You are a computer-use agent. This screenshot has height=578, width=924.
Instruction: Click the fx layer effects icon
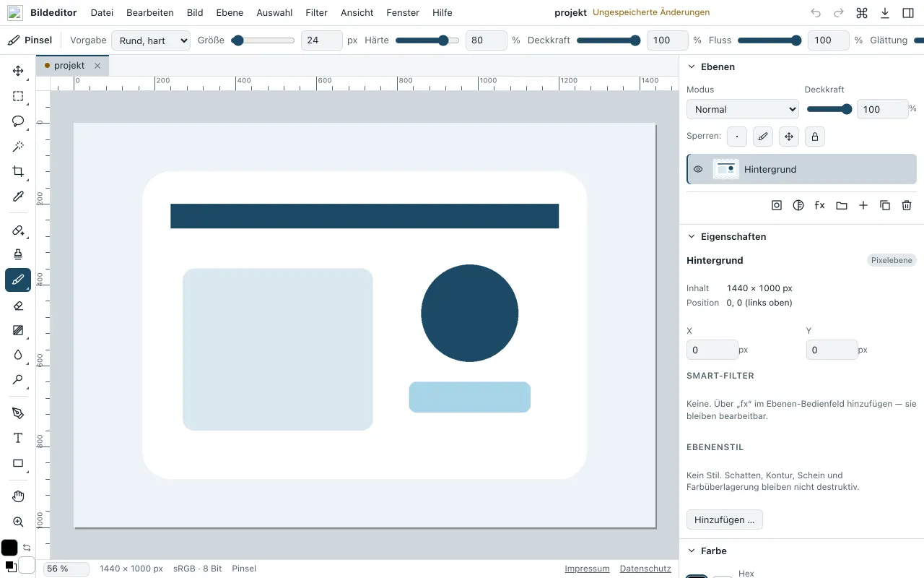pos(820,205)
